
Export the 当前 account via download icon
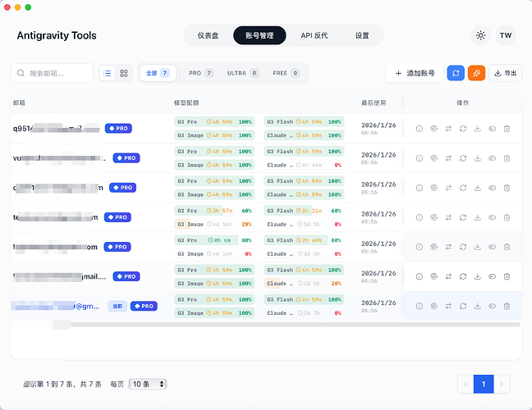[x=478, y=306]
